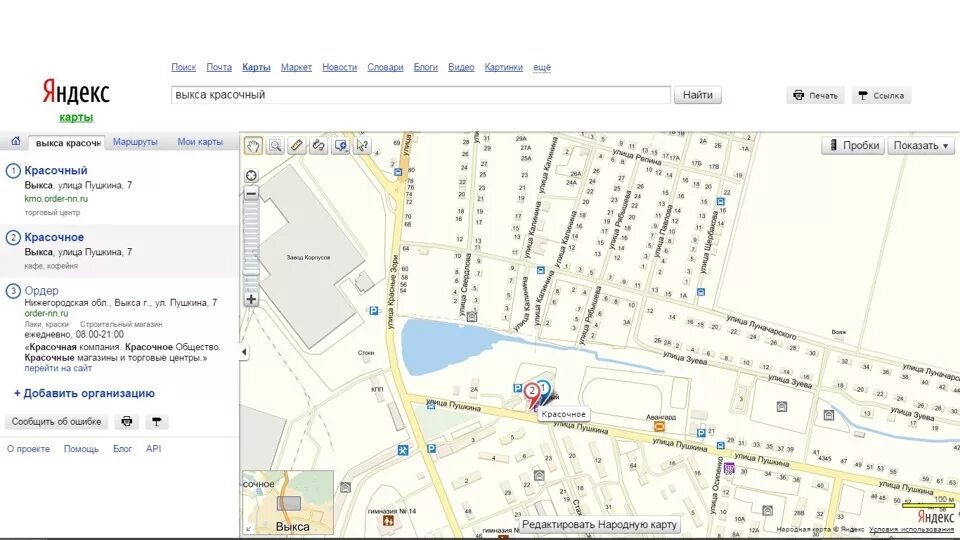Switch to the Мои карты tab
Screen dimensions: 960x540
point(200,141)
